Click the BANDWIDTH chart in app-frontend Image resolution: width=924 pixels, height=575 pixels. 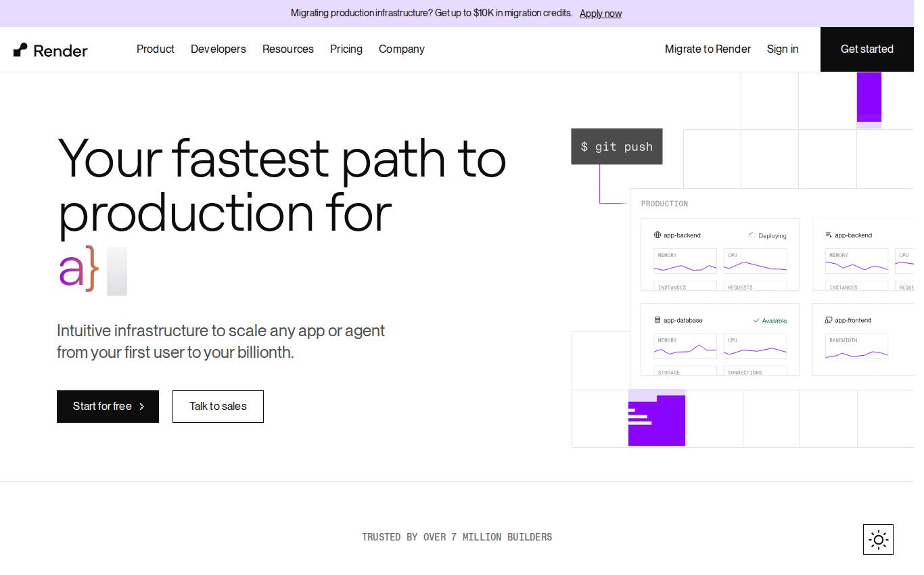coord(856,346)
